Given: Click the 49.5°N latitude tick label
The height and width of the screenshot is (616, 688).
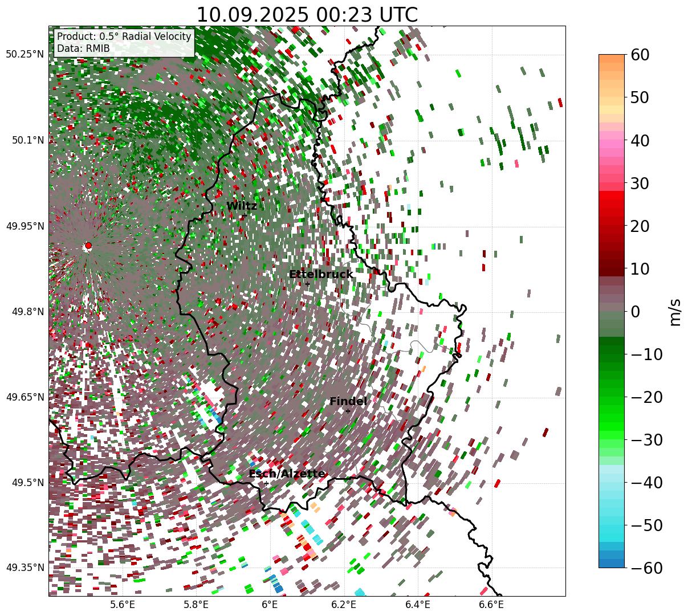Looking at the screenshot, I should click(x=27, y=483).
